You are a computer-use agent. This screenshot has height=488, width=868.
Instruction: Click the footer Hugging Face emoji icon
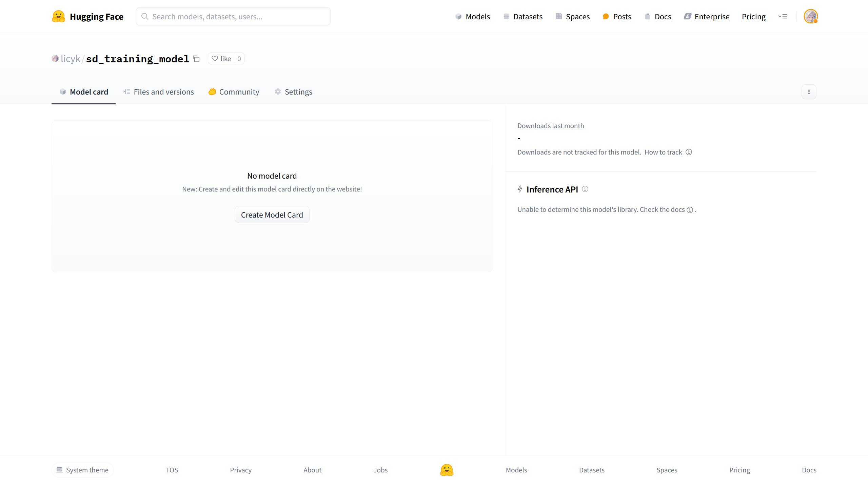point(447,470)
